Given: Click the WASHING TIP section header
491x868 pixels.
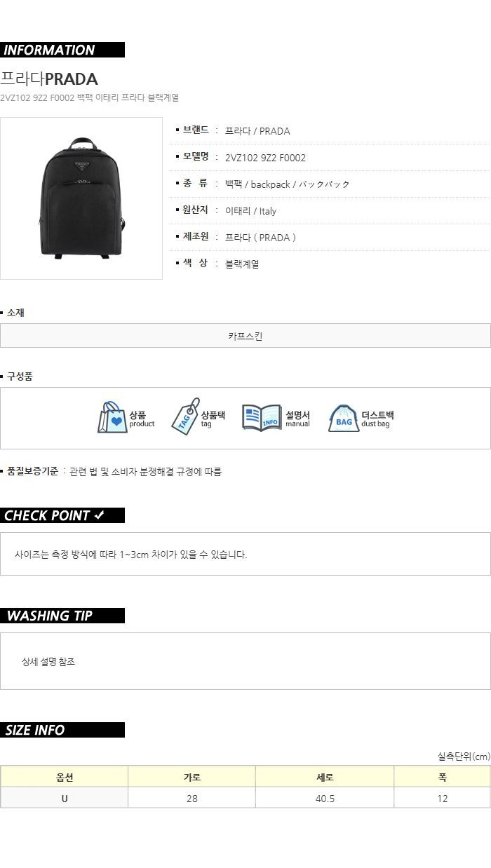Looking at the screenshot, I should (x=62, y=616).
